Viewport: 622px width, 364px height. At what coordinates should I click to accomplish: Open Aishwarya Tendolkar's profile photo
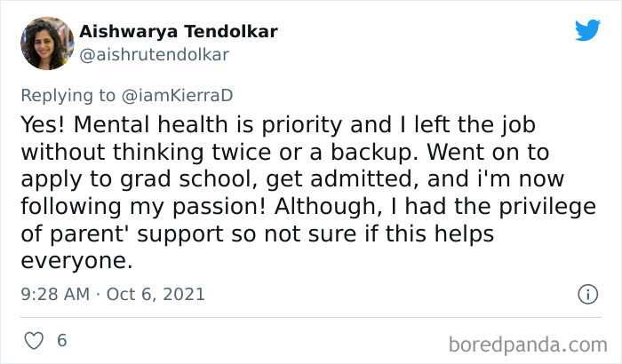pyautogui.click(x=46, y=43)
